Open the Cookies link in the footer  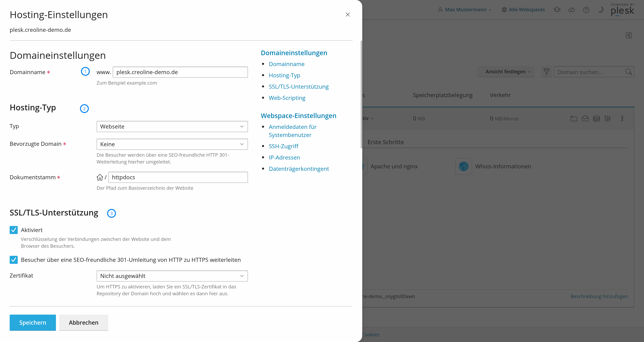371,335
